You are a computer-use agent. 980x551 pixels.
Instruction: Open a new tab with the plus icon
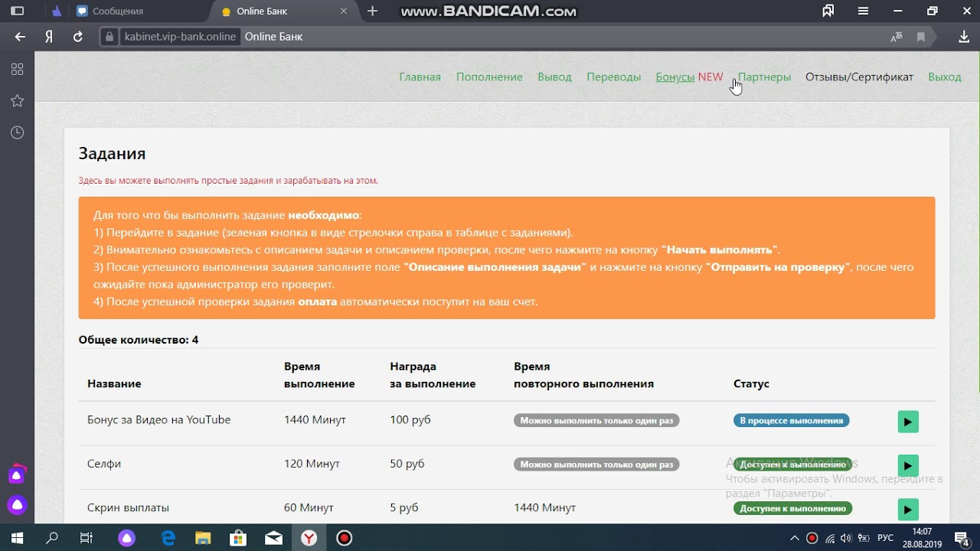click(x=373, y=11)
